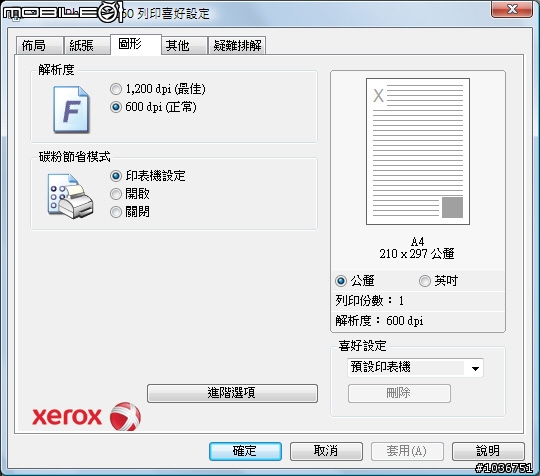The height and width of the screenshot is (476, 540).
Task: Open help via 說明 button
Action: [488, 451]
